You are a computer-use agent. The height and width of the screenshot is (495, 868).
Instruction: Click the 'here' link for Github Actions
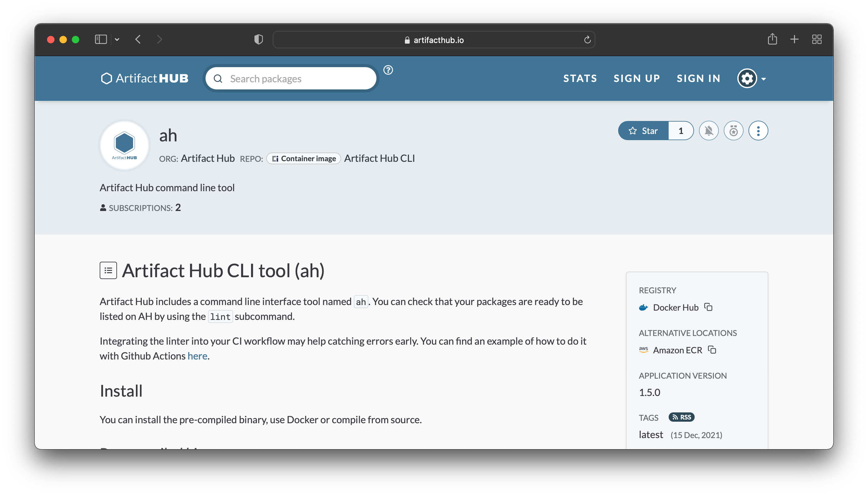[197, 355]
